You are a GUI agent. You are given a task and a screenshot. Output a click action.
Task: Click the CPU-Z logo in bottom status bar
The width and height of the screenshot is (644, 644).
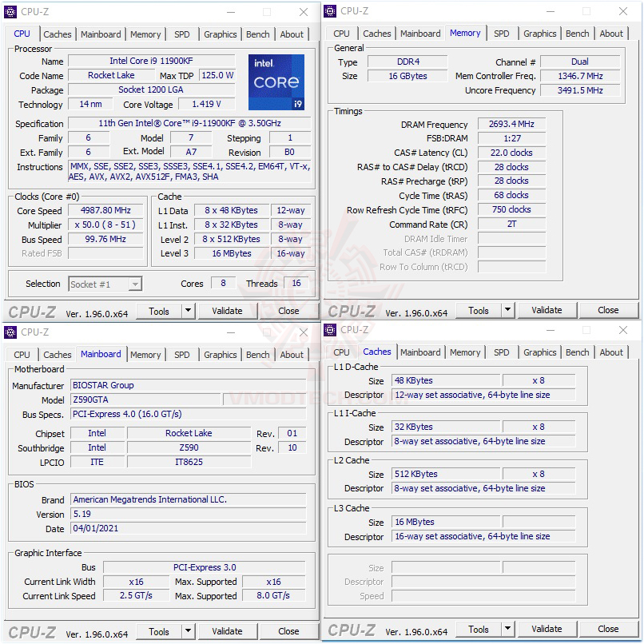[34, 310]
